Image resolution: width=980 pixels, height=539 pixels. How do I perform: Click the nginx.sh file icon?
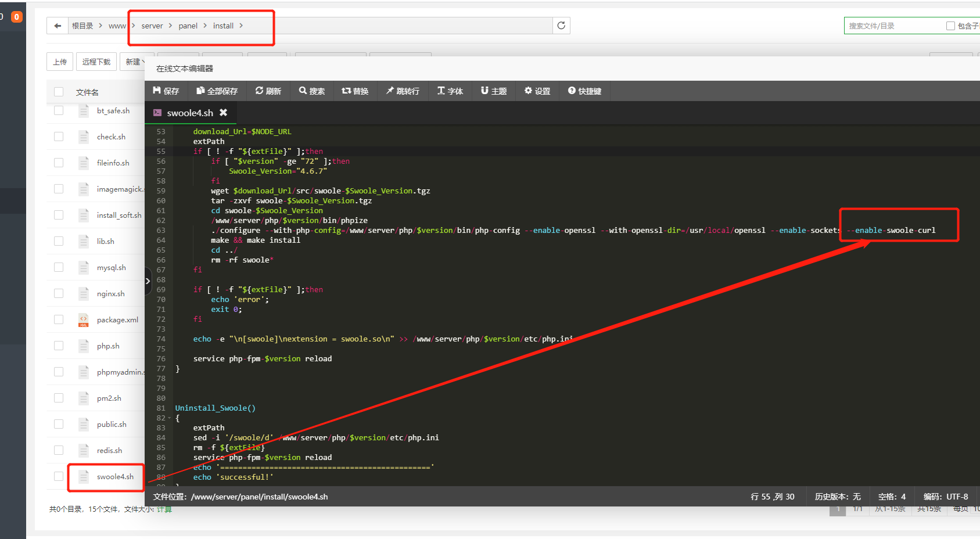click(84, 293)
